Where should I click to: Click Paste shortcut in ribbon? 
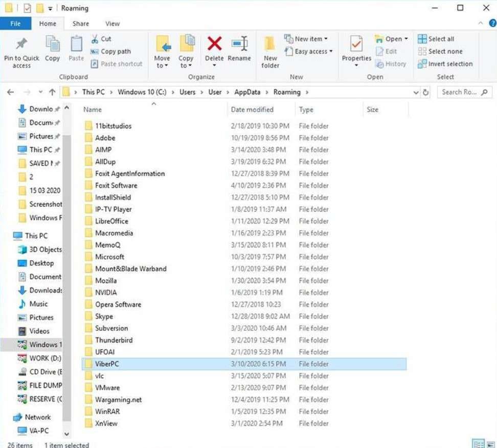point(117,64)
